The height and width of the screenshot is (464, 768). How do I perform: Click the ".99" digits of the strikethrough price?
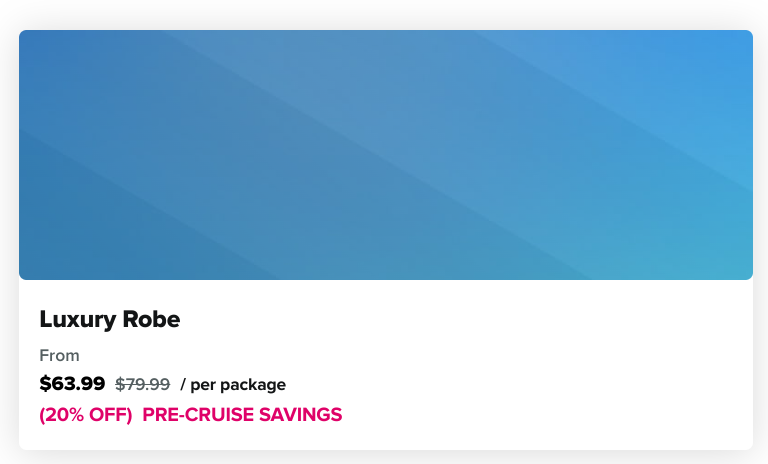pos(159,384)
